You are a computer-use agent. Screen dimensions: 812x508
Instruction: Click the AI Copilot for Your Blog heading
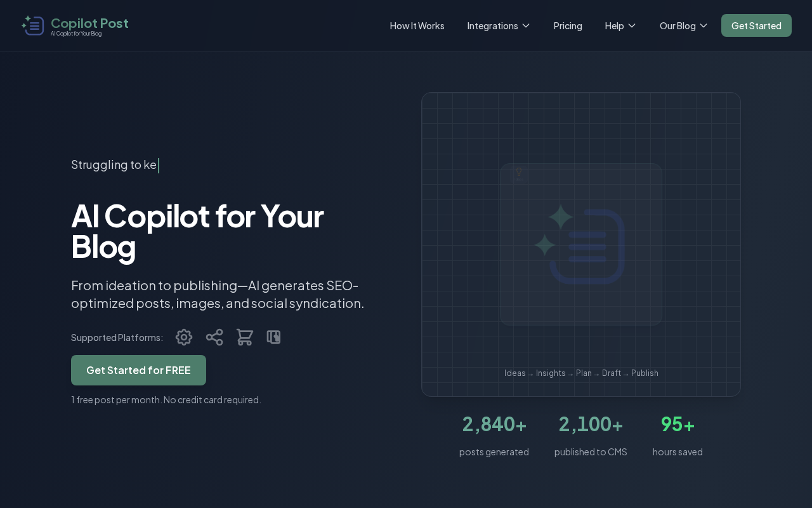pyautogui.click(x=197, y=231)
